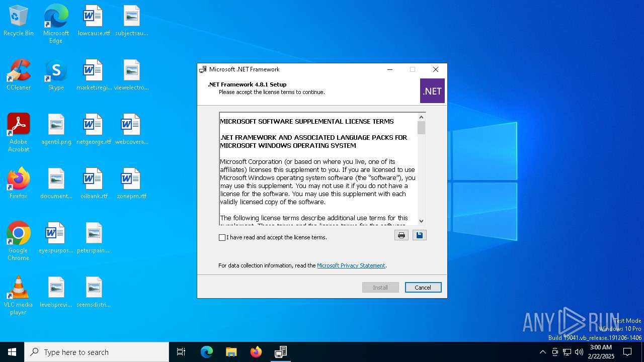Select seemsdistri... file on desktop

[x=94, y=293]
